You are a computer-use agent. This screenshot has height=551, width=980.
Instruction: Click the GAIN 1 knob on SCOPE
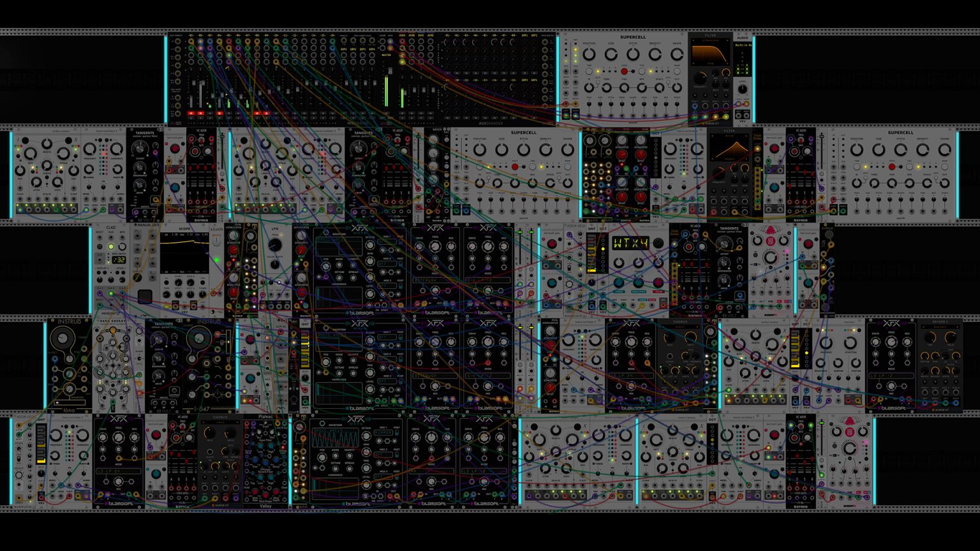click(x=179, y=283)
